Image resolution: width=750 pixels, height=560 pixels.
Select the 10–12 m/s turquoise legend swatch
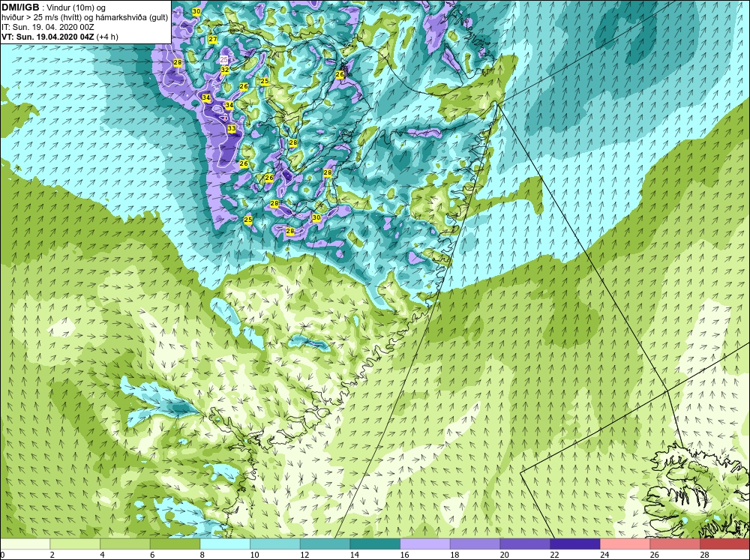[x=275, y=544]
